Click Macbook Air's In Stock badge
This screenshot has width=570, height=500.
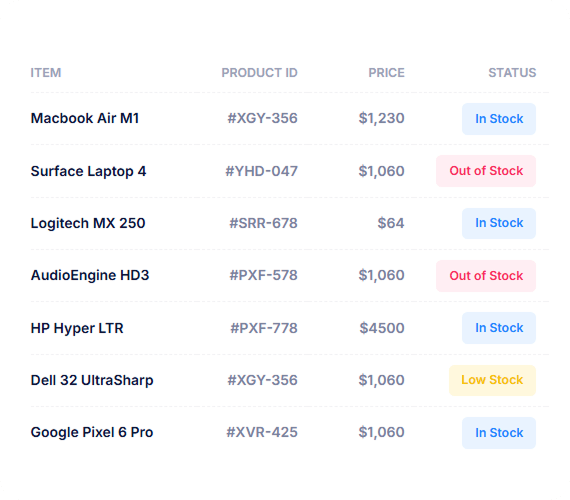(499, 119)
